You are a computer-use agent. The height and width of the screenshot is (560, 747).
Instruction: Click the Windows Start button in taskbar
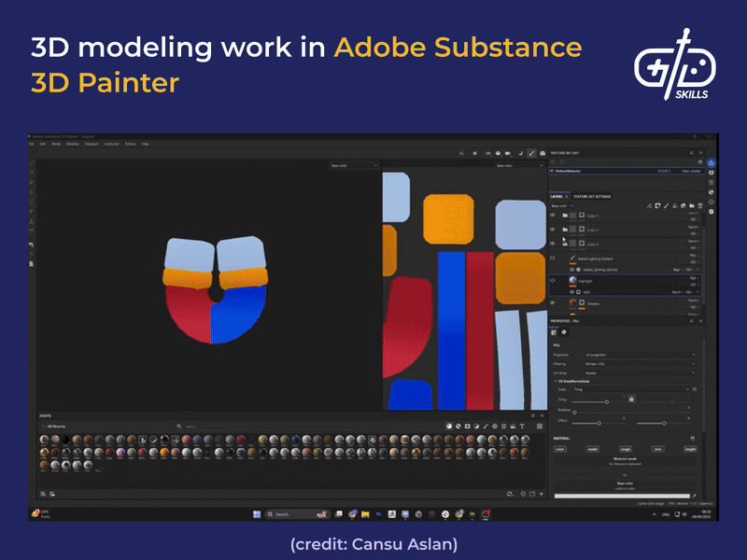pyautogui.click(x=257, y=514)
